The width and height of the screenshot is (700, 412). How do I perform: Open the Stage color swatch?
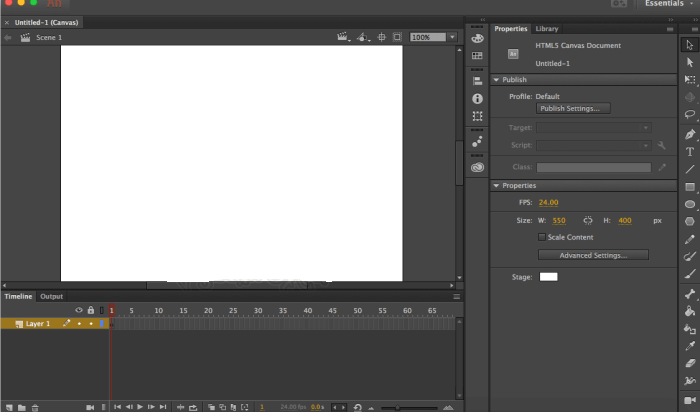click(x=549, y=276)
